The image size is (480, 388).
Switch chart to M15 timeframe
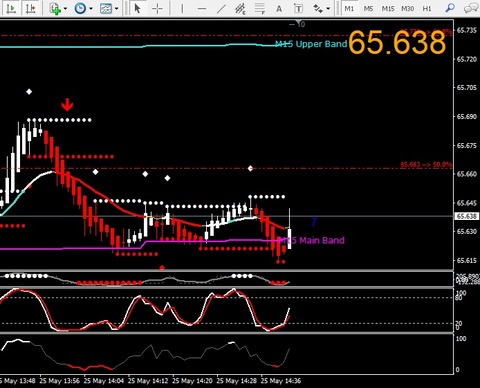(388, 8)
